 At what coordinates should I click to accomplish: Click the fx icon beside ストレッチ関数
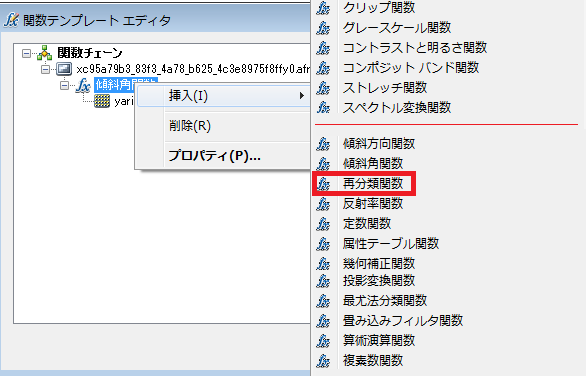click(323, 88)
